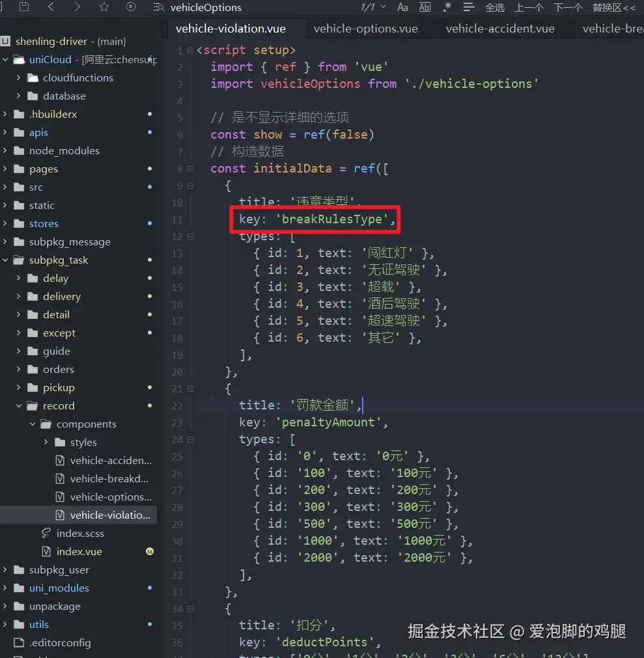Click the save file icon
The width and height of the screenshot is (644, 658).
(24, 7)
